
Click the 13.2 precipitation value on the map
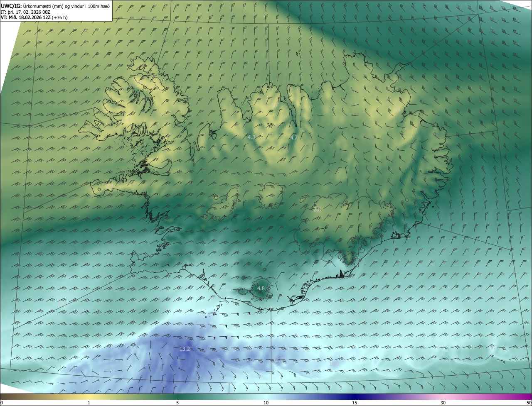[x=185, y=349]
